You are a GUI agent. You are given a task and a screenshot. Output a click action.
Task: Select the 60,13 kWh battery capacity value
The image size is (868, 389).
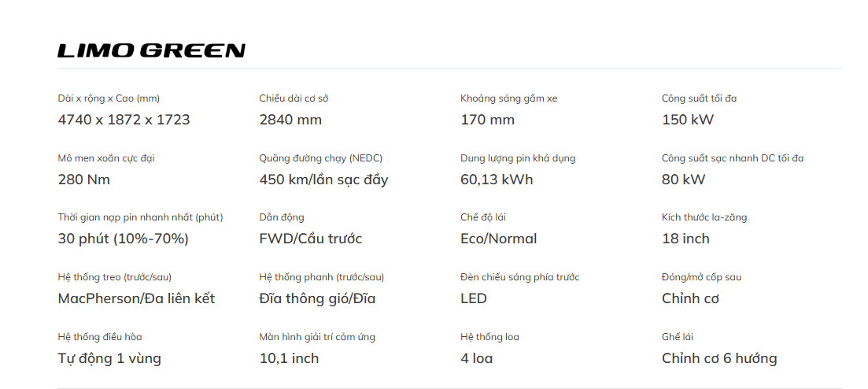point(497,180)
